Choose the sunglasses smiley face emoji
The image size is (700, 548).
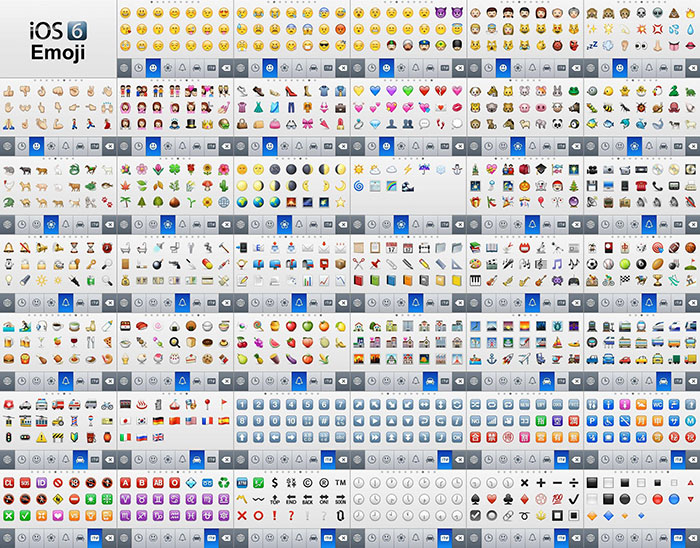[x=324, y=46]
